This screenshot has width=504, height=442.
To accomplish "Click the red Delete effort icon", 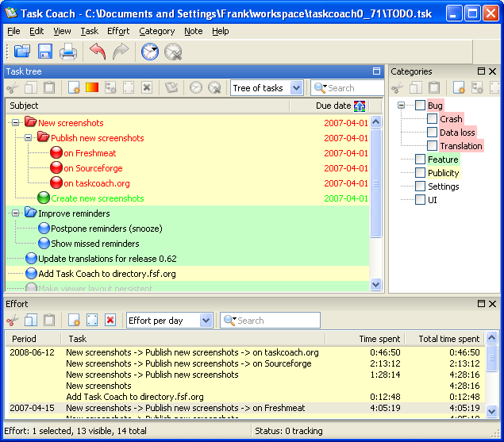I will click(x=110, y=321).
